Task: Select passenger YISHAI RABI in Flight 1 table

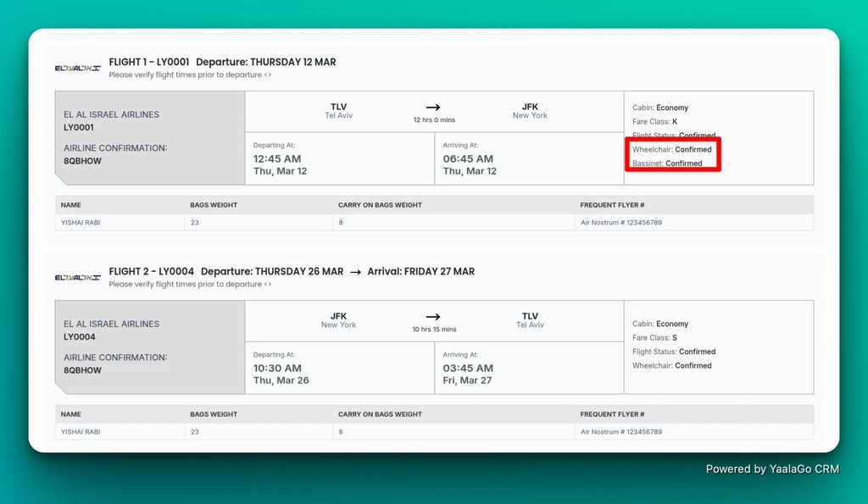Action: pos(81,223)
